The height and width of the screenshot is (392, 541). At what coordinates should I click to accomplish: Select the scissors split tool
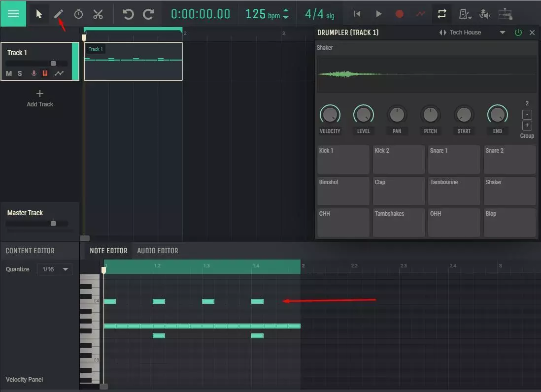[98, 14]
